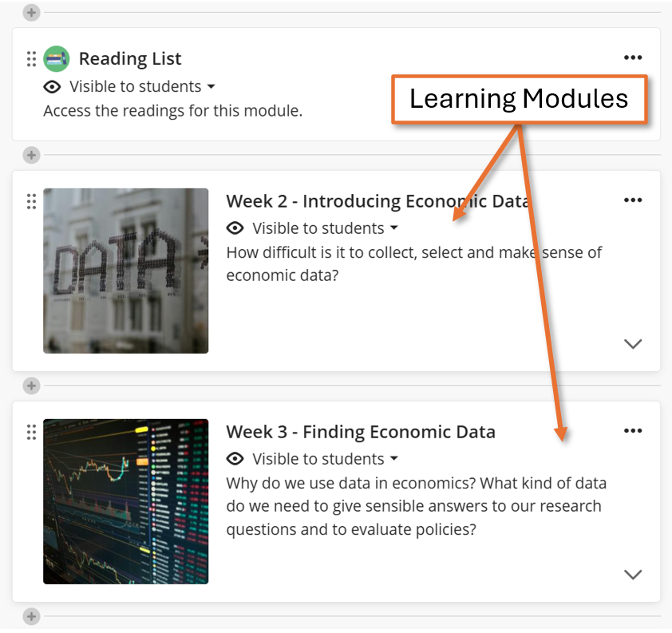The width and height of the screenshot is (672, 633).
Task: Add content above Reading List with plus
Action: 31,13
